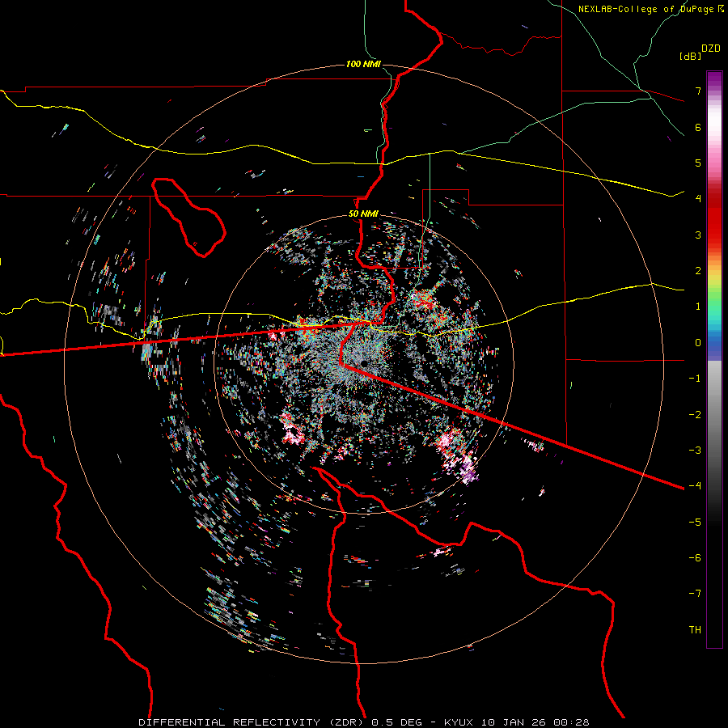Click the -5 dB value on color scale
728x728 pixels.
[x=695, y=523]
